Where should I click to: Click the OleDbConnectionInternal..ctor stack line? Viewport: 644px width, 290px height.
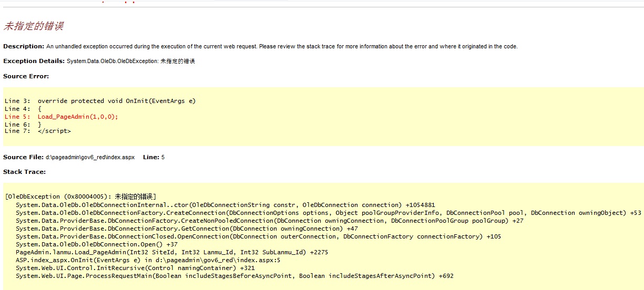(225, 205)
